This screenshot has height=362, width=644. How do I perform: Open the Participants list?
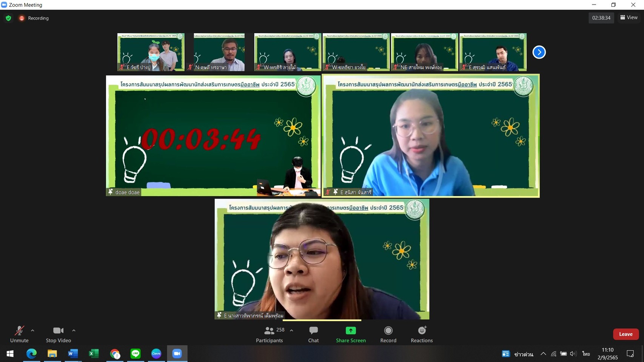pos(270,334)
